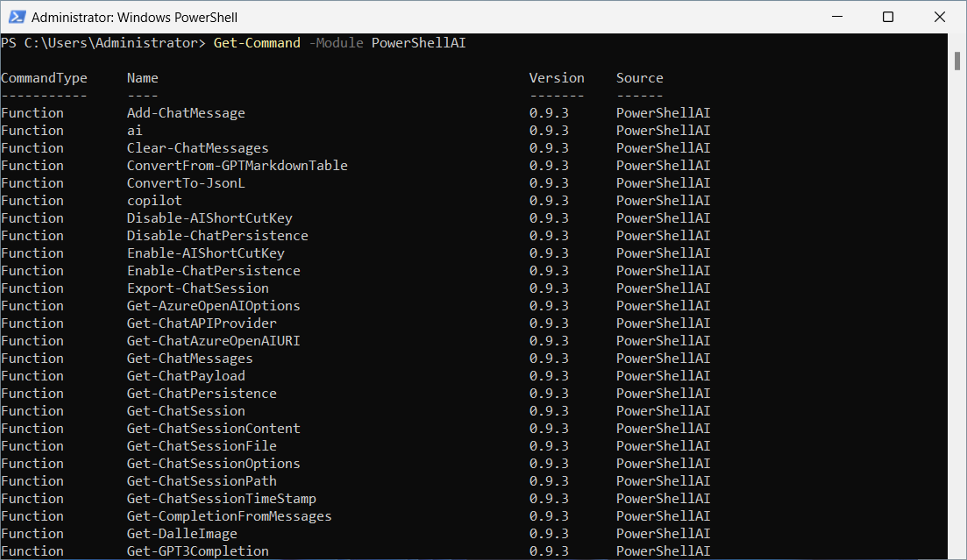Select the ConvertFrom-GPTMarkdownTable entry
Image resolution: width=967 pixels, height=560 pixels.
point(237,166)
